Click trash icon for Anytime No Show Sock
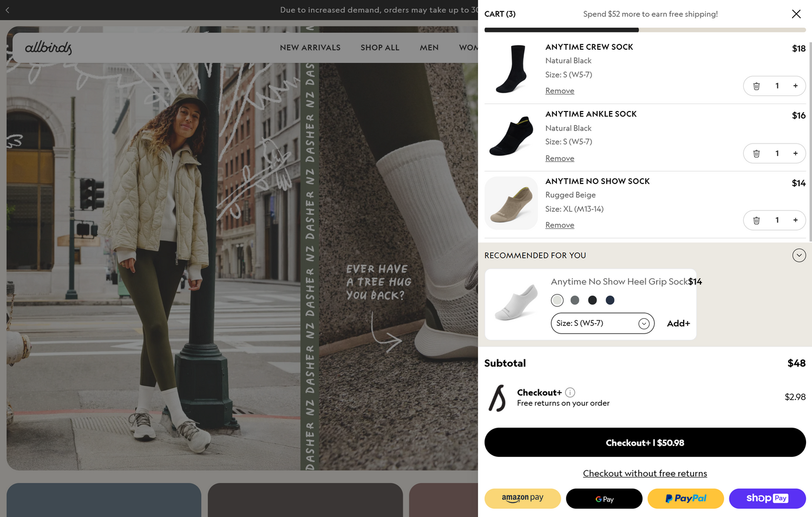The height and width of the screenshot is (517, 812). [x=756, y=220]
